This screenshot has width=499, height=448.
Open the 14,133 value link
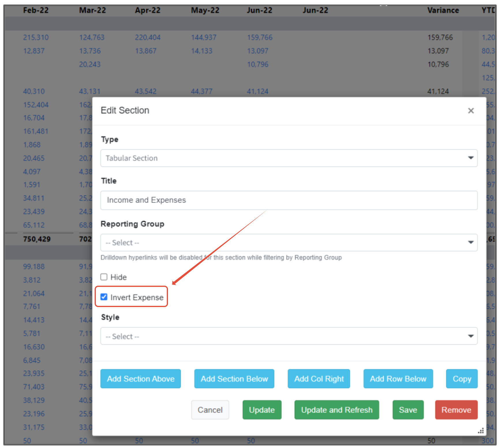201,51
